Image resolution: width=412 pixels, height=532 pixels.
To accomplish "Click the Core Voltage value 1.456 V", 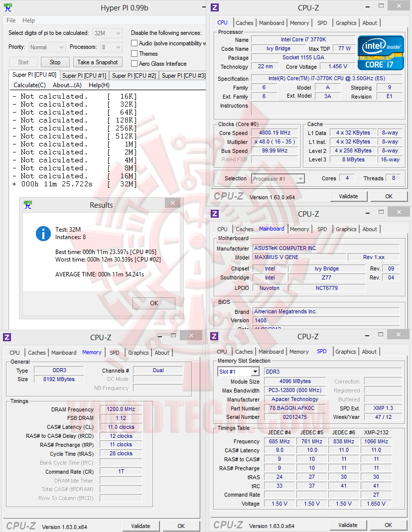I will coord(338,67).
